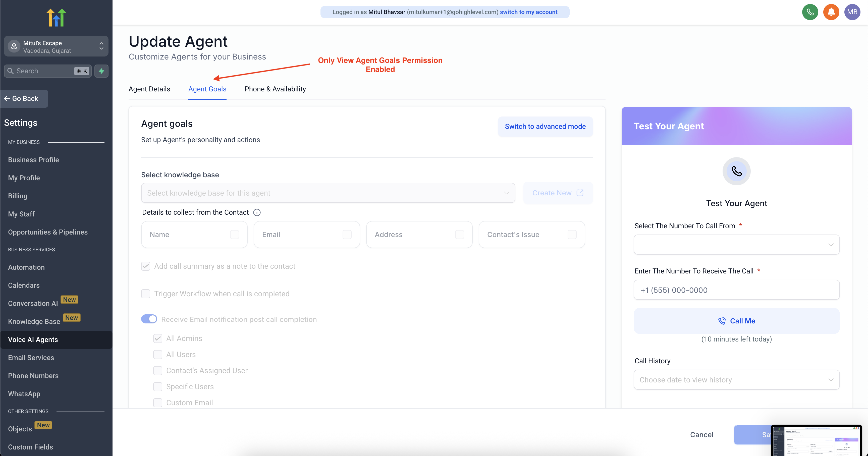Click the green lightning bolt quick-actions icon
Viewport: 868px width, 456px height.
point(101,71)
